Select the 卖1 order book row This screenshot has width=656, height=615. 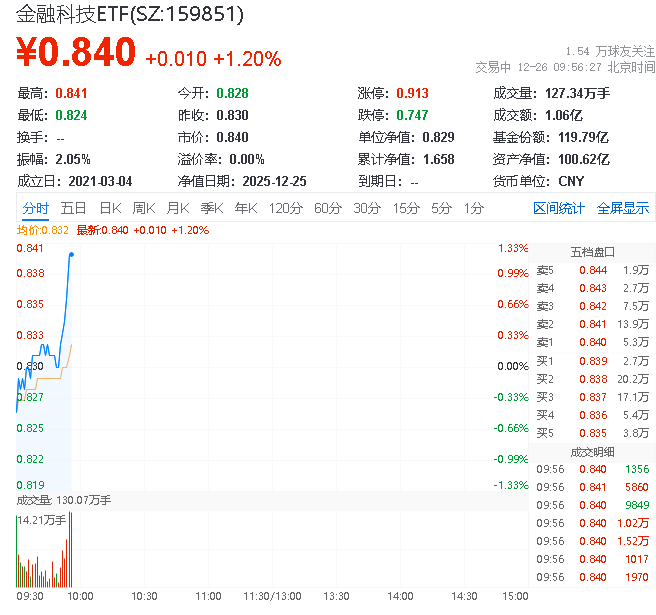(592, 342)
